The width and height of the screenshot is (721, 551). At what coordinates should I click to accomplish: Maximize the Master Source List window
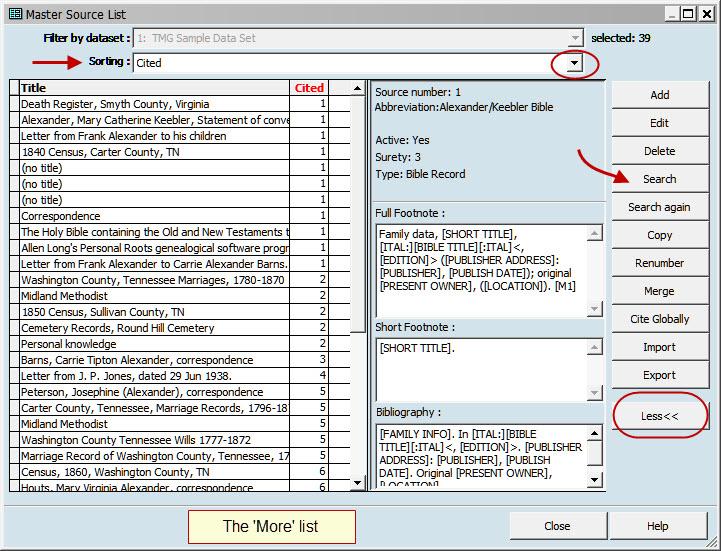pyautogui.click(x=688, y=14)
